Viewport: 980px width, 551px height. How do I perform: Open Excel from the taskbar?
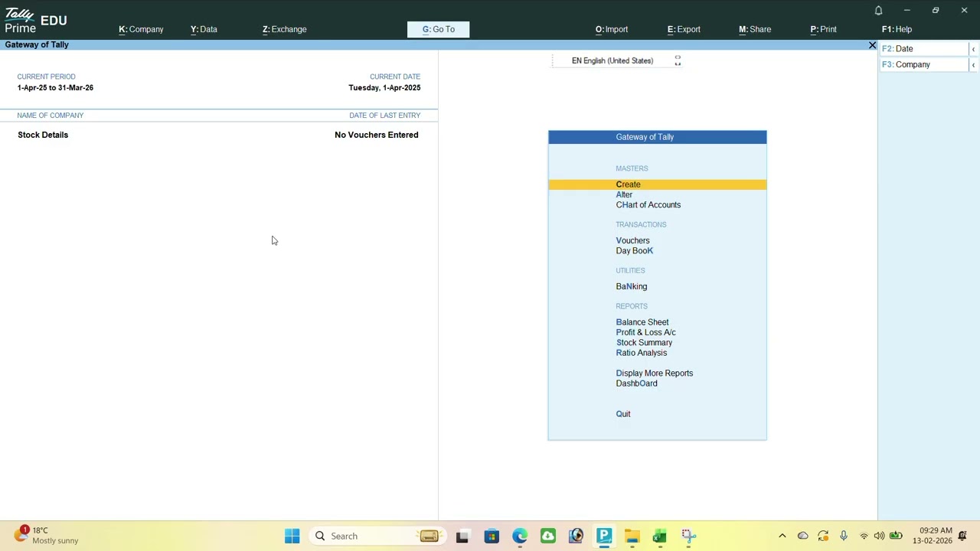(660, 536)
